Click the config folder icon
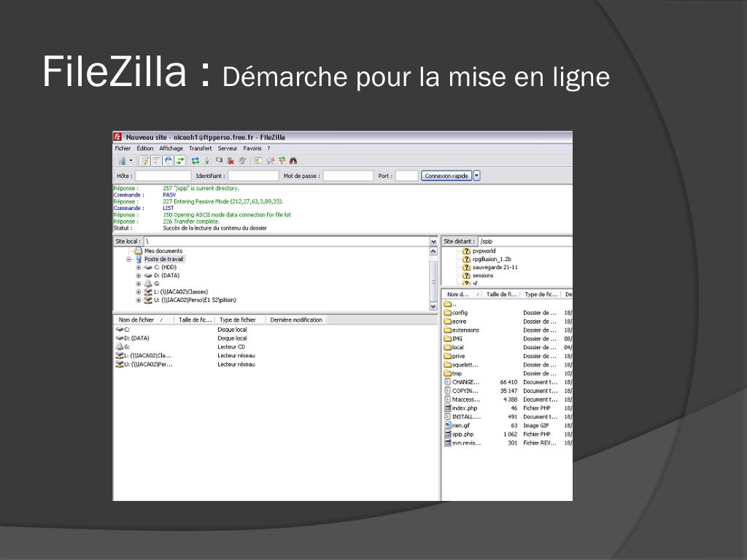747x560 pixels. point(448,313)
